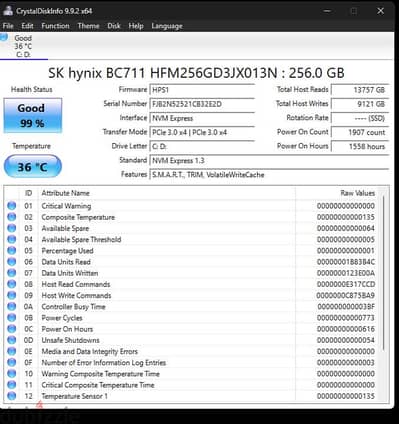Click raw value 00000000000054

tap(346, 340)
